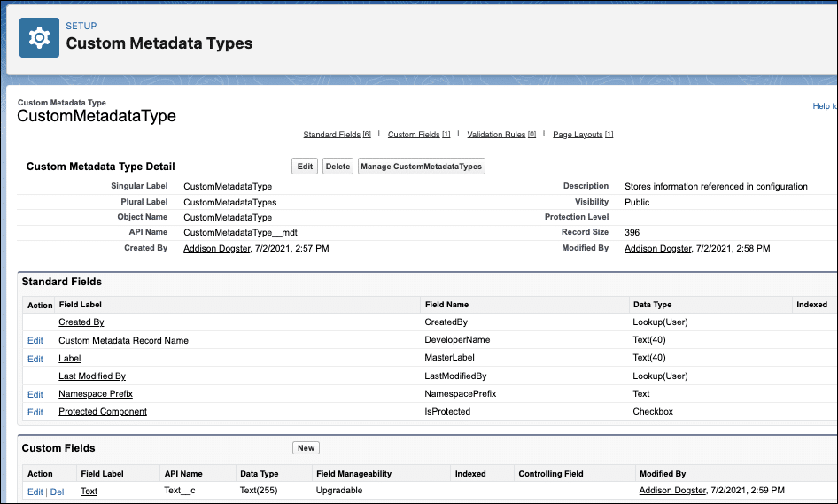Viewport: 838px width, 504px height.
Task: Click the Checkbox data type cell
Action: [x=653, y=412]
